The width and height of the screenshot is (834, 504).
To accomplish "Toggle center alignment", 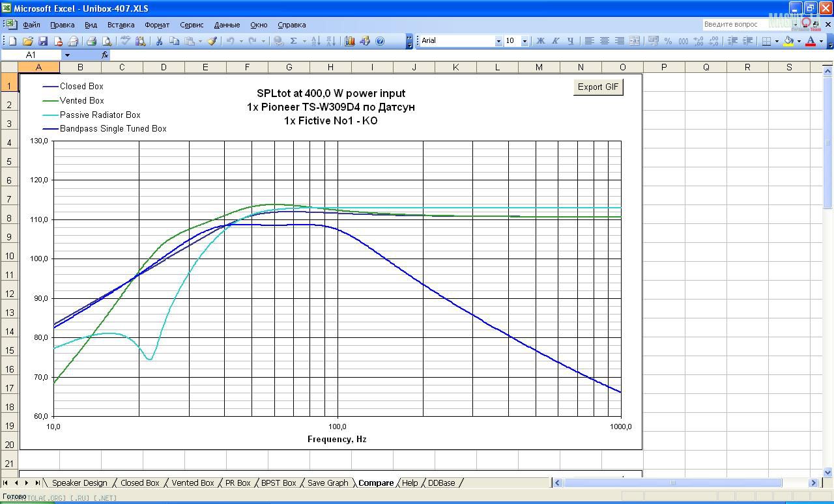I will (x=604, y=41).
